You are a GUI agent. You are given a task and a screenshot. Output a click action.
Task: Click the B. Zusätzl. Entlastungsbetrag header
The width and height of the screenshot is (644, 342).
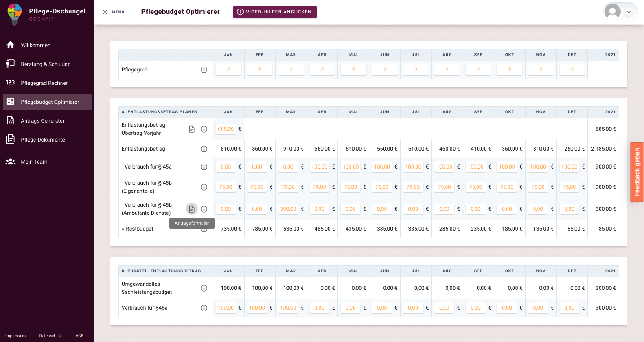click(161, 271)
